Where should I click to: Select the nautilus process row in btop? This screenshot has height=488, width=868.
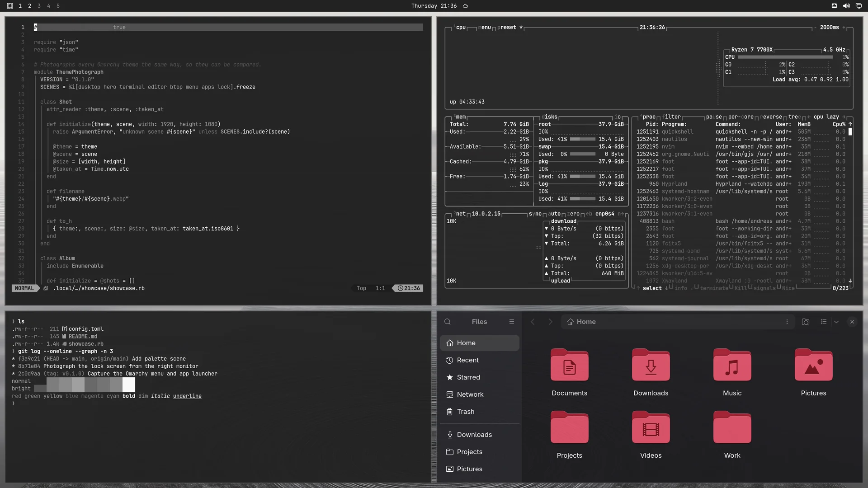(x=741, y=139)
